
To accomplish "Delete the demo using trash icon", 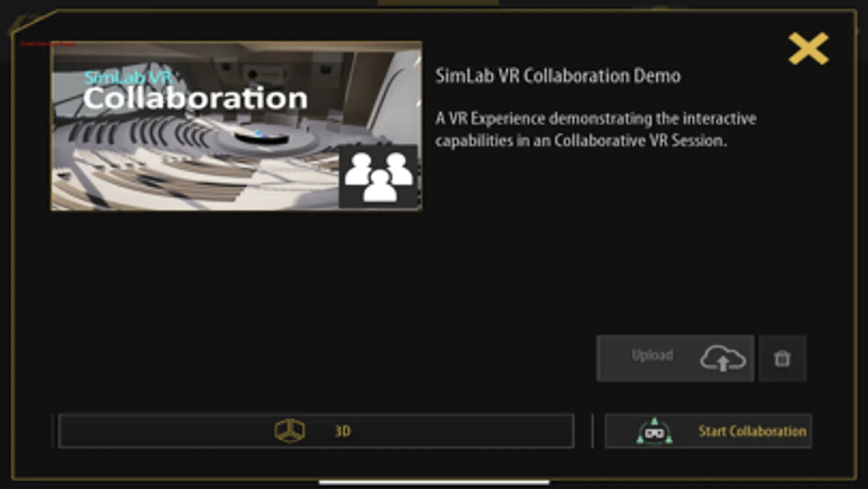I will tap(782, 358).
